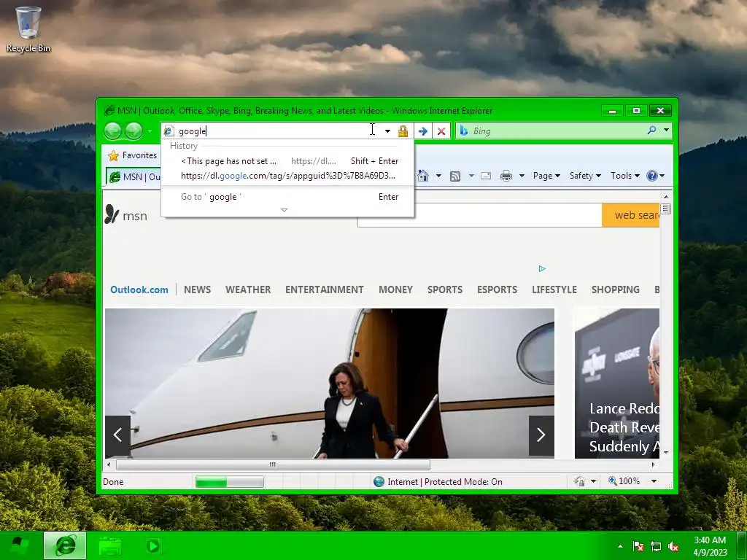Open the Print dropdown arrow
The image size is (747, 560).
(x=522, y=176)
